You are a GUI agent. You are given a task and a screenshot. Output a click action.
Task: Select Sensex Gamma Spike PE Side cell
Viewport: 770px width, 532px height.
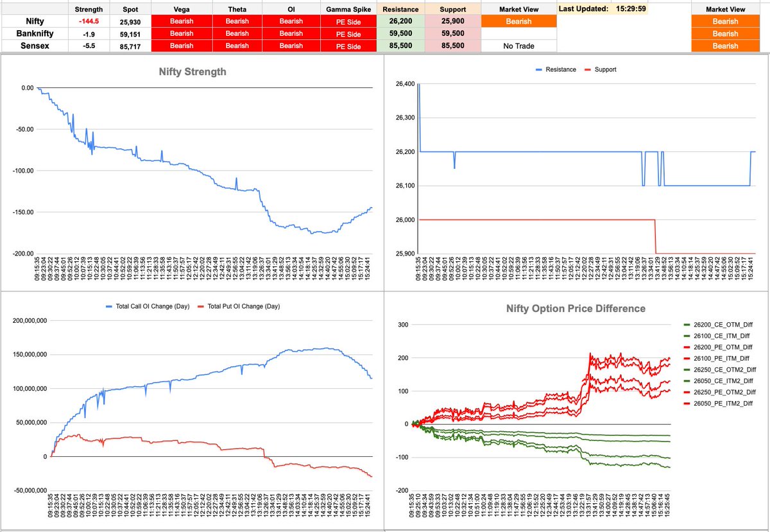tap(349, 46)
